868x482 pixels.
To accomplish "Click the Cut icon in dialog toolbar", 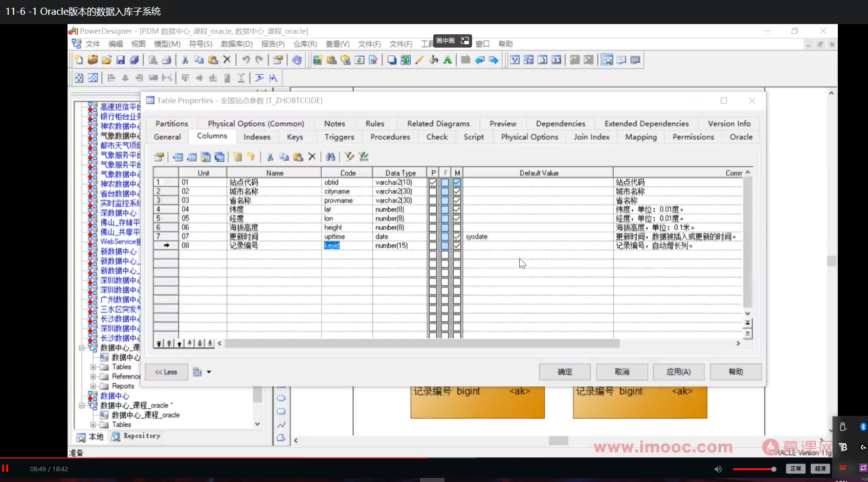I will coord(270,157).
